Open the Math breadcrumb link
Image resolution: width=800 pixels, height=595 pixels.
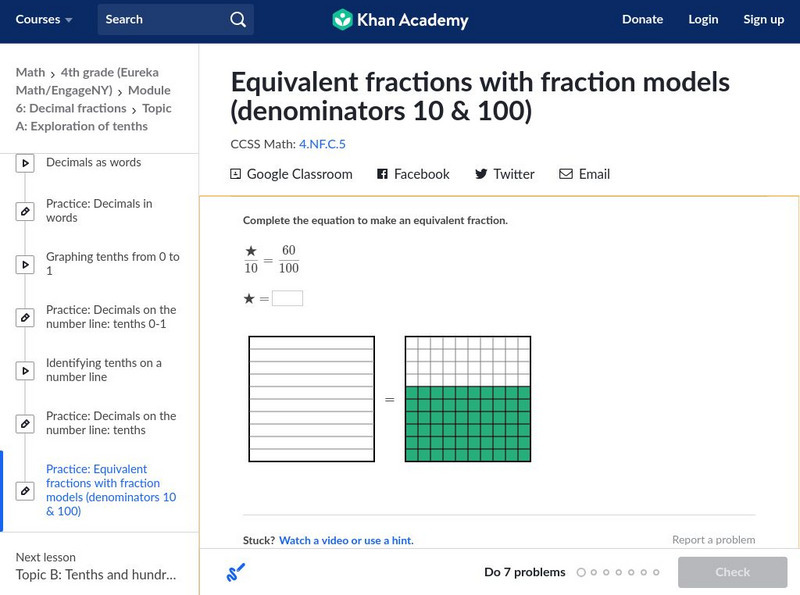tap(30, 72)
